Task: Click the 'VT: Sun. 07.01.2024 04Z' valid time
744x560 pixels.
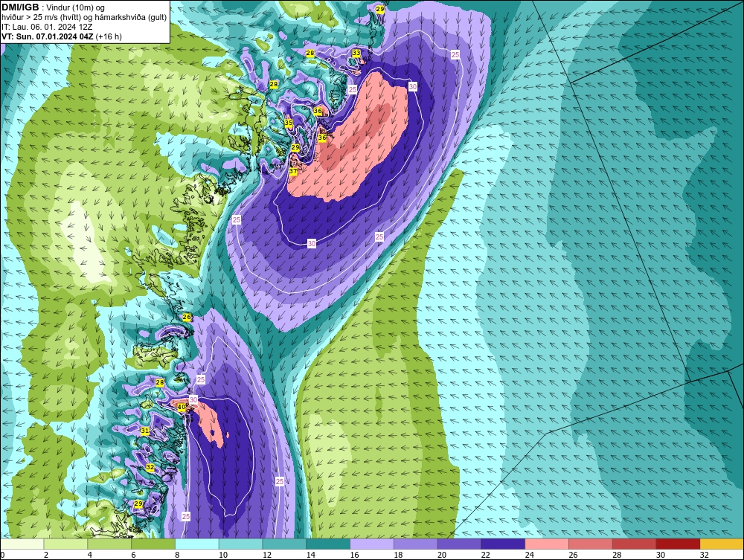Action: pyautogui.click(x=48, y=36)
